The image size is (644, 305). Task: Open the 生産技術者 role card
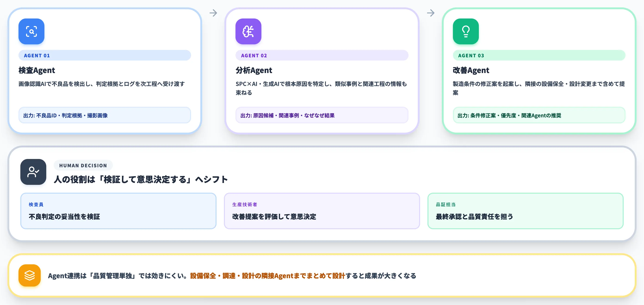pyautogui.click(x=322, y=211)
